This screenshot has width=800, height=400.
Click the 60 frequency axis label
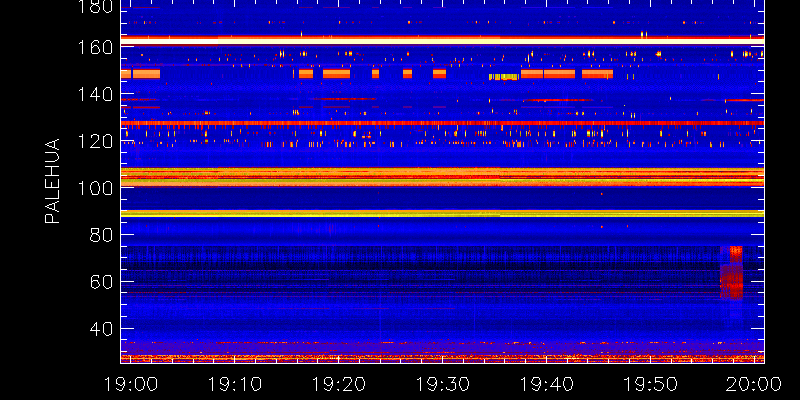102,282
